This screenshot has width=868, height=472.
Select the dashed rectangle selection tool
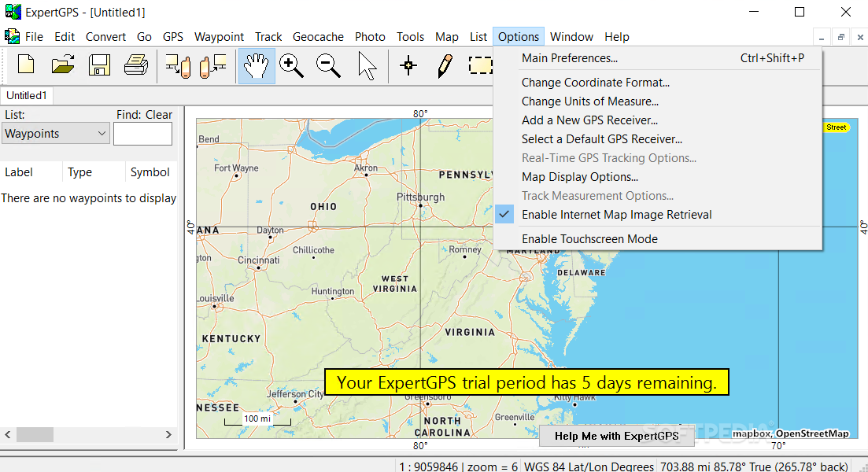coord(480,66)
